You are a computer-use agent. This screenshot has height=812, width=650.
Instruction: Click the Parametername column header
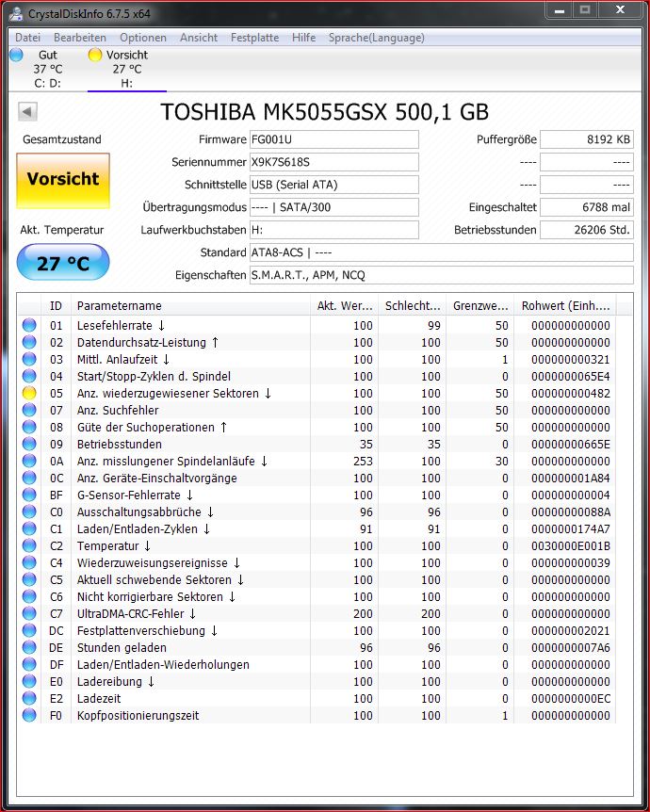tap(190, 305)
